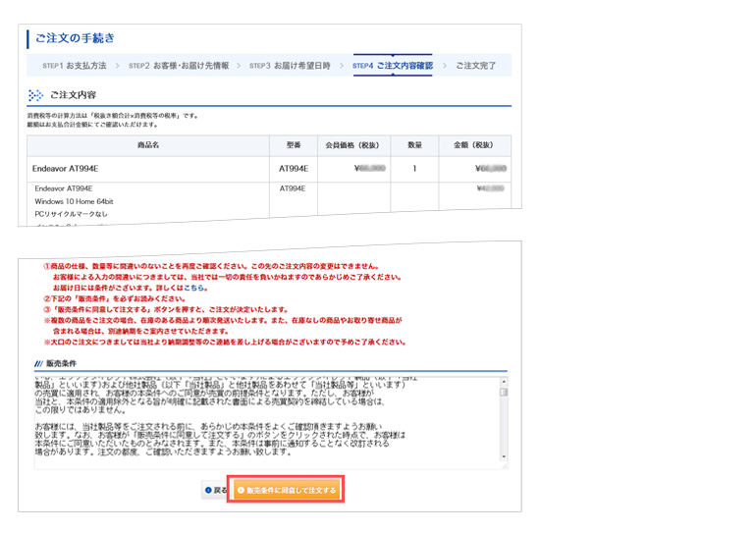Screen dimensions: 756x533
Task: Select STEP4 ご注文内容確認 step
Action: (393, 66)
